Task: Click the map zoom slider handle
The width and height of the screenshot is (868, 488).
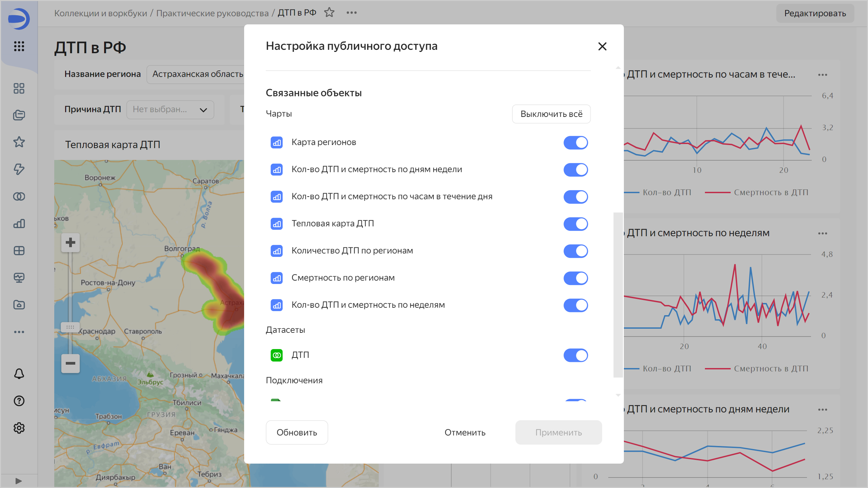Action: 70,327
